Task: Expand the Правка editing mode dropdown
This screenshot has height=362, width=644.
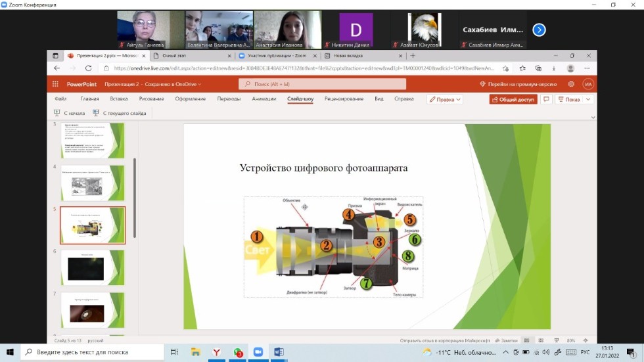Action: coord(445,99)
